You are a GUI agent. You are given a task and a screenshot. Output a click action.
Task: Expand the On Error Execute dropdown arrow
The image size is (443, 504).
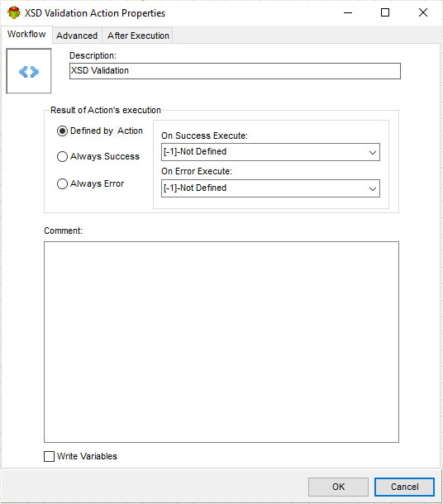click(373, 188)
